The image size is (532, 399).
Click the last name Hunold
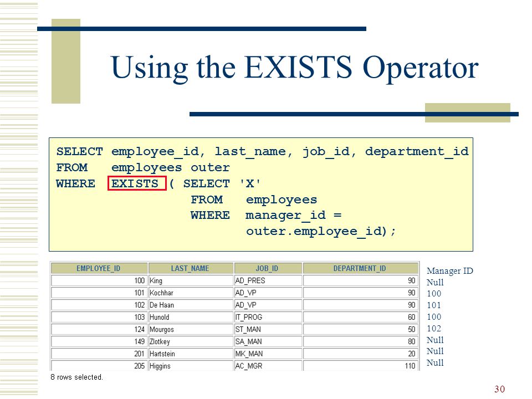click(x=191, y=317)
